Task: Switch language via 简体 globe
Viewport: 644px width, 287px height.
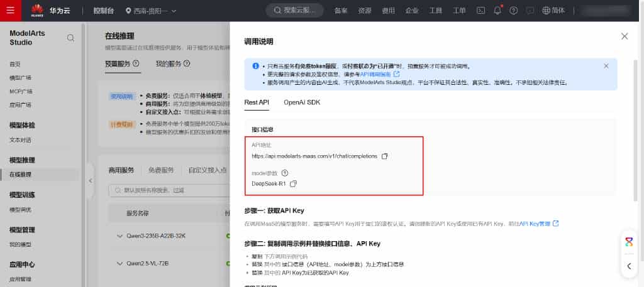Action: tap(553, 11)
